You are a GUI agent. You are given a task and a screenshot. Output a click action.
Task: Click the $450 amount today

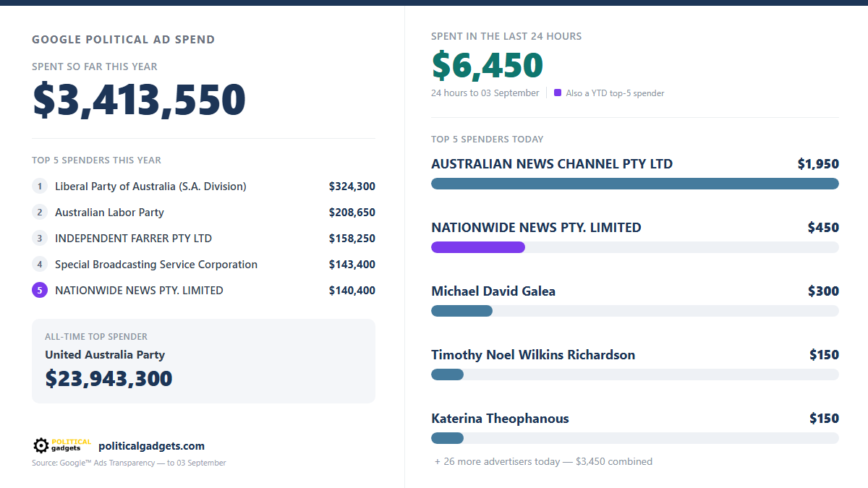pos(823,228)
